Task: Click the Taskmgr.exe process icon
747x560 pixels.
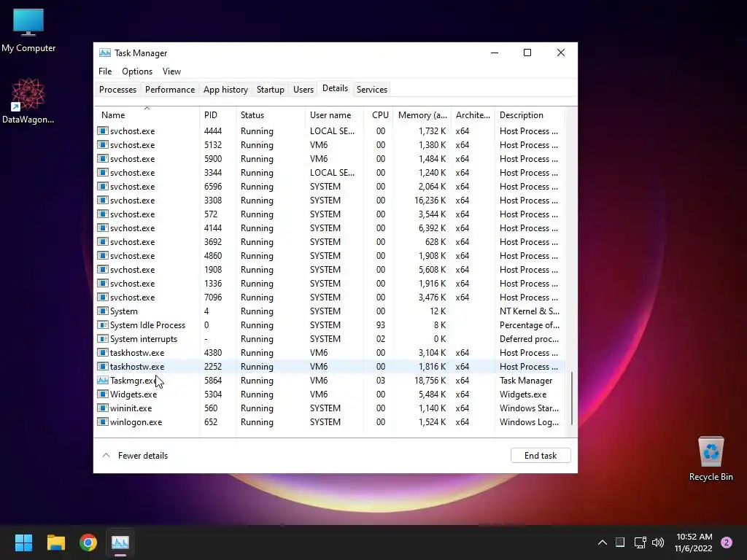Action: pyautogui.click(x=102, y=381)
